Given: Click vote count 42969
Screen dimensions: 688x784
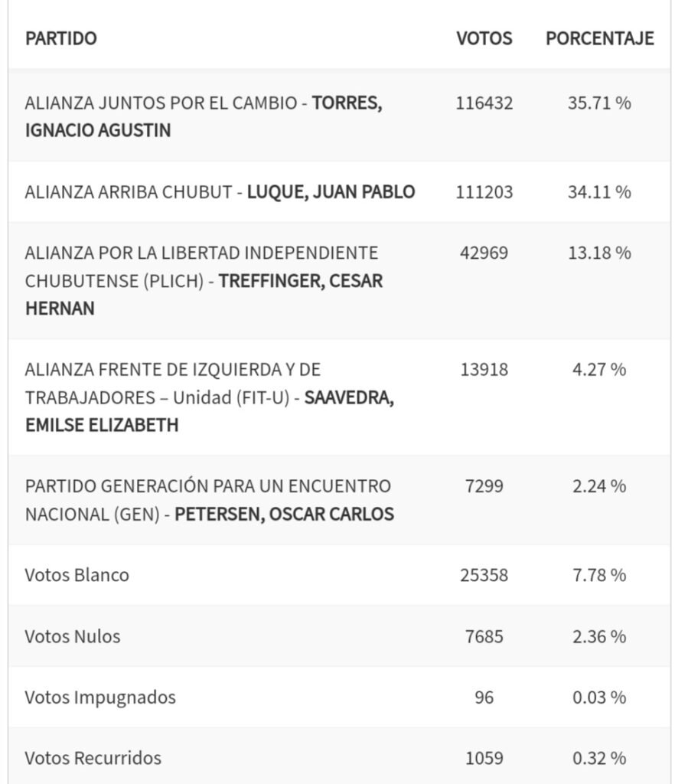Looking at the screenshot, I should (484, 253).
